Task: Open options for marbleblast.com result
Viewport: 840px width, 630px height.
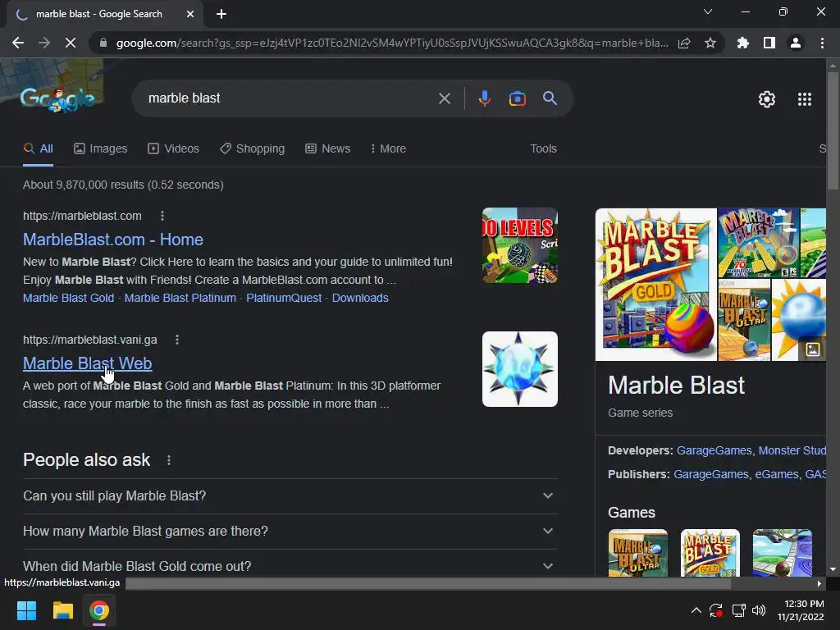Action: click(162, 216)
